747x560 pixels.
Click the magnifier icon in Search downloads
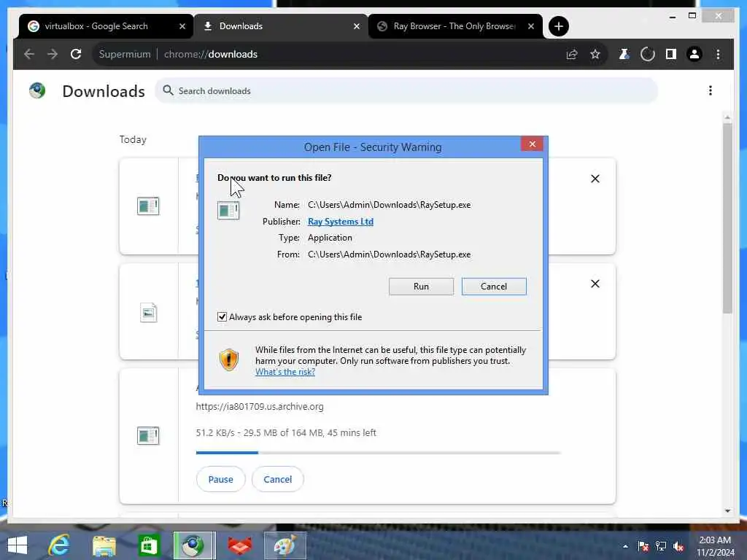coord(168,90)
